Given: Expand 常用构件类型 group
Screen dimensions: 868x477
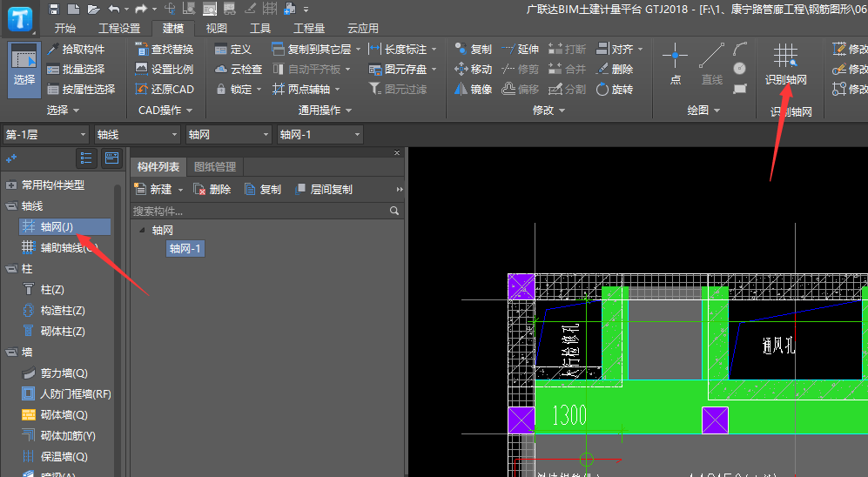Looking at the screenshot, I should 11,185.
